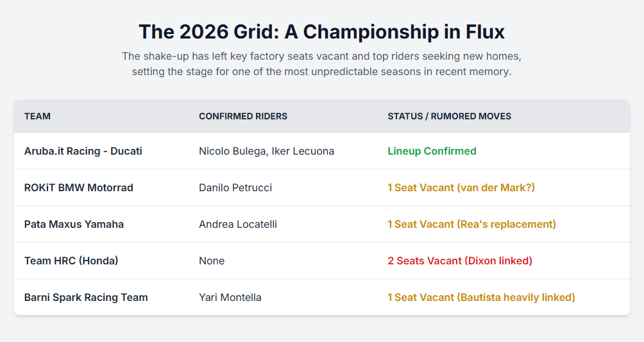Click the 2026 Grid page heading

(321, 31)
